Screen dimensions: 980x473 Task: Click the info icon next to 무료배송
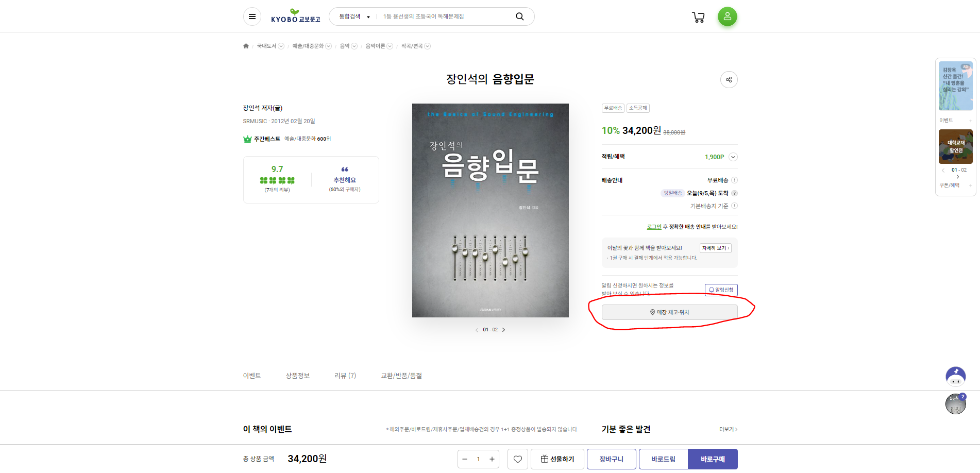click(x=735, y=180)
